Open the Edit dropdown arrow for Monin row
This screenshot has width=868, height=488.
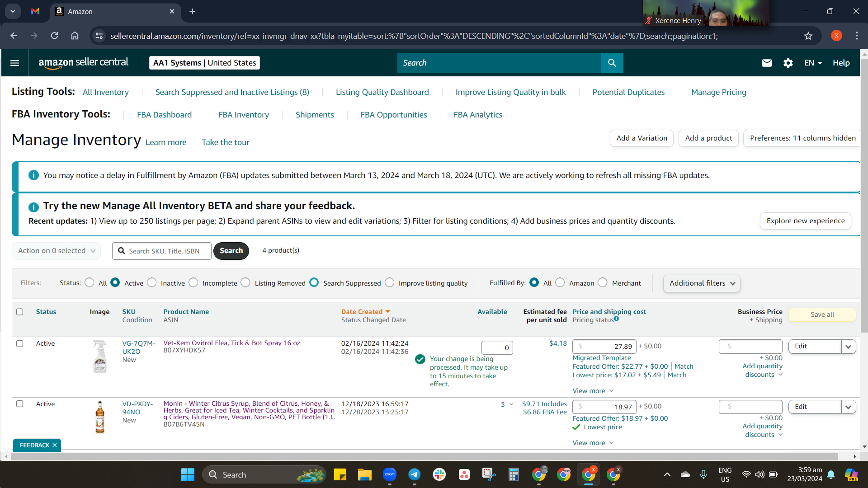(849, 407)
